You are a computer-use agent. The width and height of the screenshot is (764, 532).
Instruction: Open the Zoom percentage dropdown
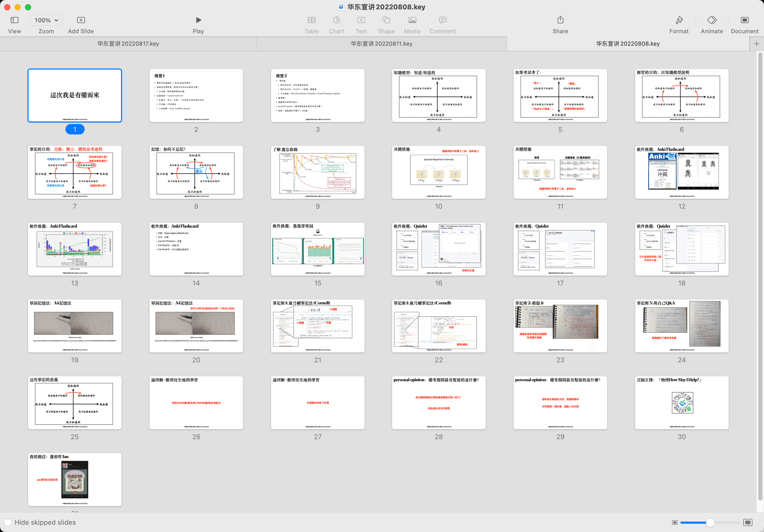(46, 20)
